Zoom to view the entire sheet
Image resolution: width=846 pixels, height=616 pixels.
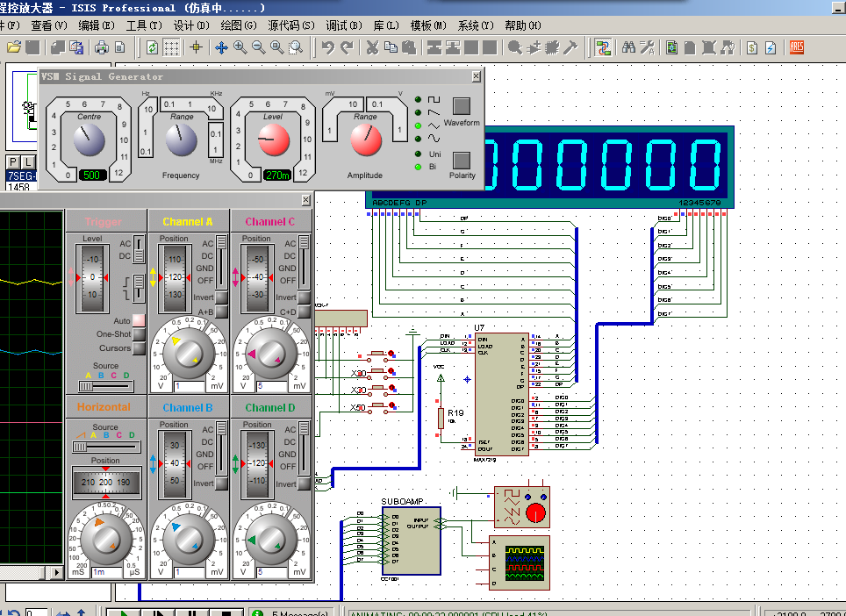(276, 47)
